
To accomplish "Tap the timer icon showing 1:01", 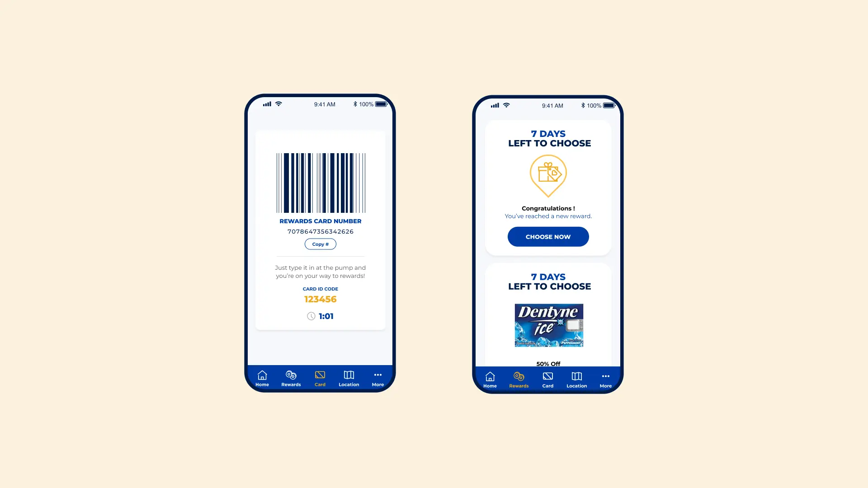I will (311, 316).
